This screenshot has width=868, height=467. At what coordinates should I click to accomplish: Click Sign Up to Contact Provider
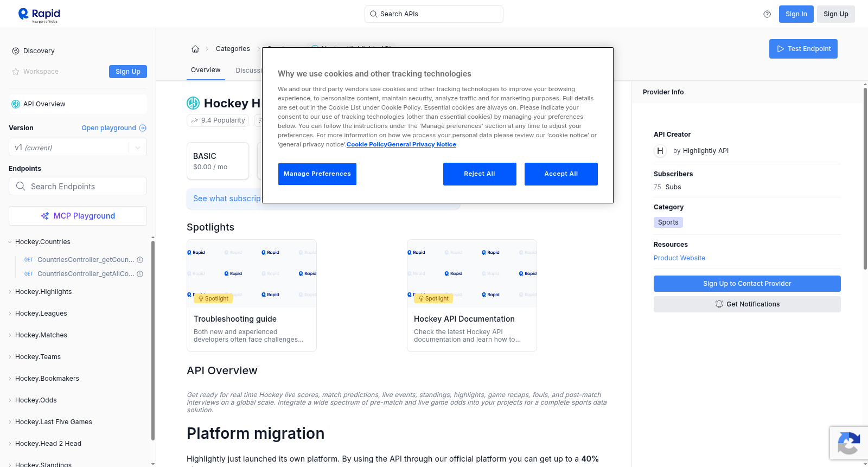(747, 284)
